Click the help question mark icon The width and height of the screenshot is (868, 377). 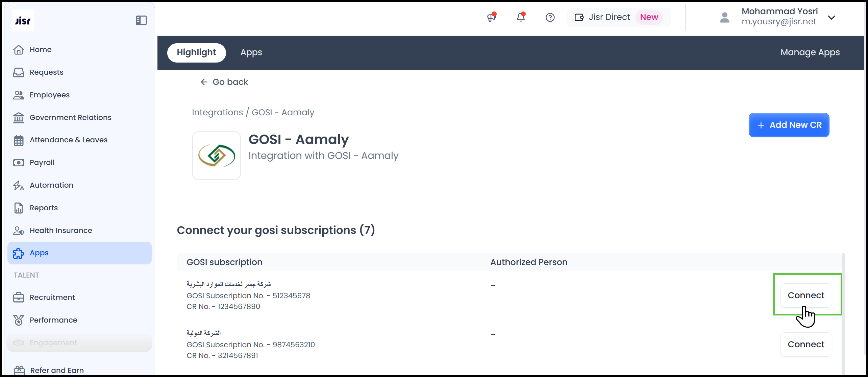(550, 17)
